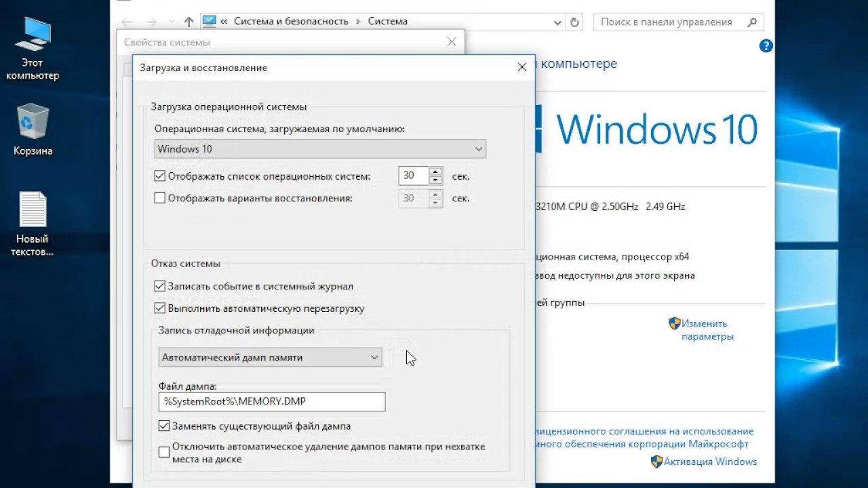The height and width of the screenshot is (488, 868).
Task: Click the forward navigation arrow
Action: [x=151, y=22]
